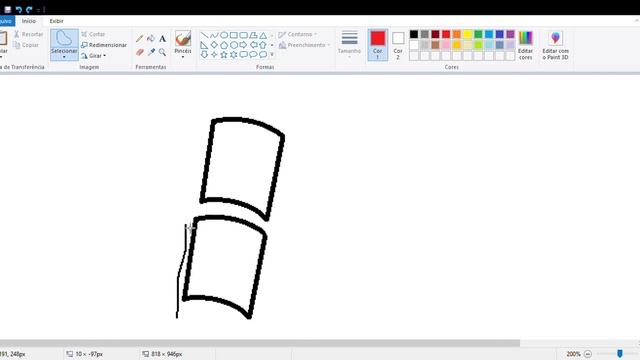Choose the Triangle shape
Image resolution: width=640 pixels, height=360 pixels.
263,36
